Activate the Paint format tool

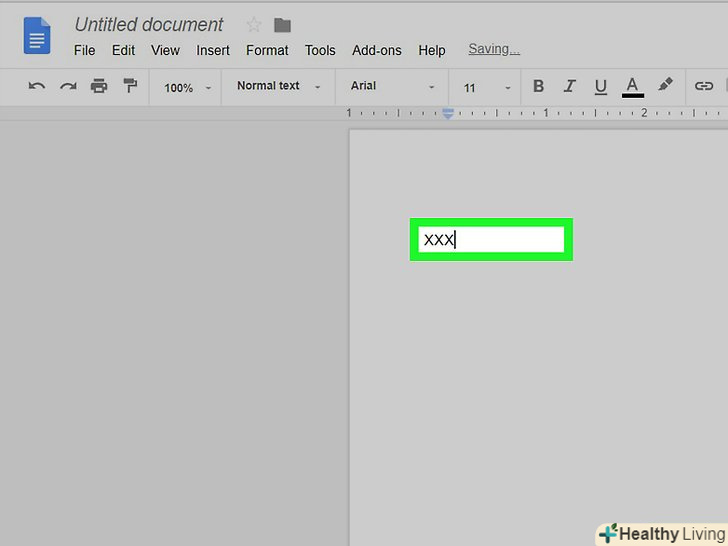130,85
